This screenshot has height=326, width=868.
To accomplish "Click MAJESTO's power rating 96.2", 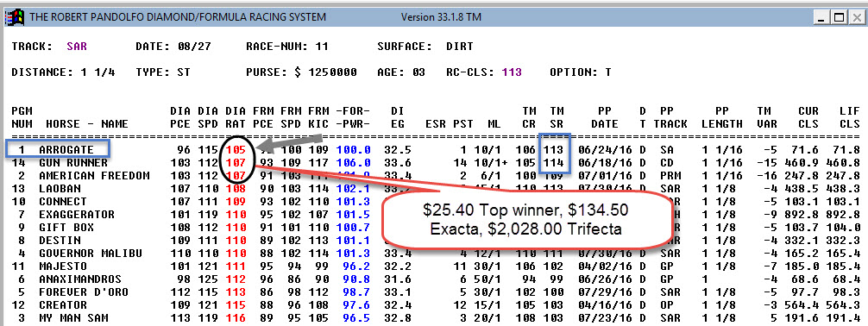I will click(356, 266).
